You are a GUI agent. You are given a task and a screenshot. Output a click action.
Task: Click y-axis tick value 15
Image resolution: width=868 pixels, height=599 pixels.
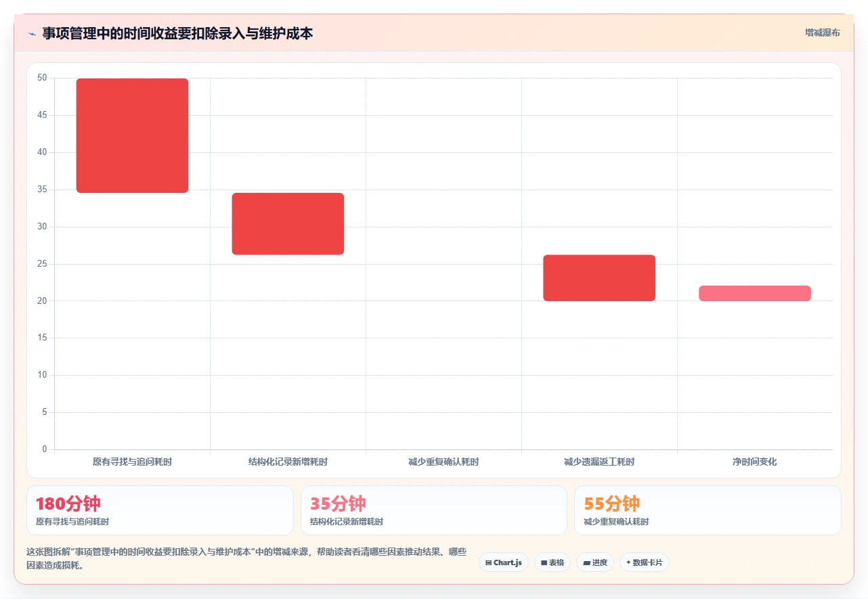click(x=42, y=338)
